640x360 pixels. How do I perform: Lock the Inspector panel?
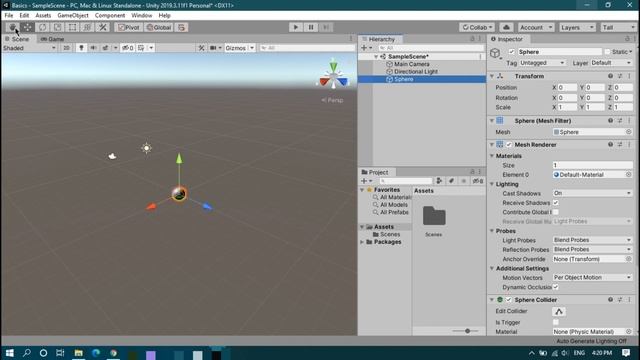coord(627,39)
